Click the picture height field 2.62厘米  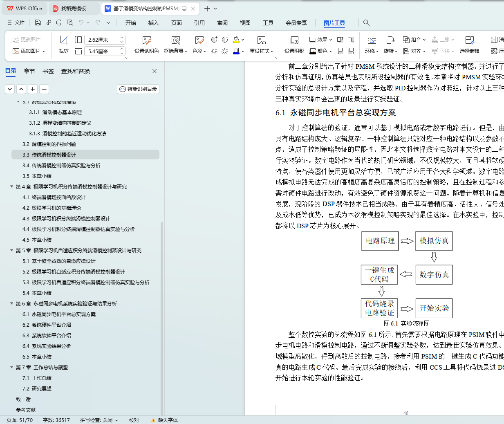click(101, 40)
